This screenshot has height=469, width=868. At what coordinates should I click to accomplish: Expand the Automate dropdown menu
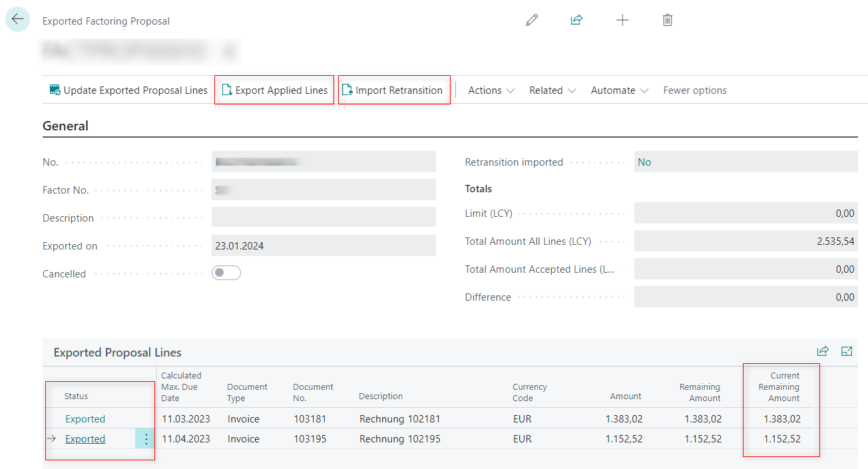pyautogui.click(x=619, y=90)
